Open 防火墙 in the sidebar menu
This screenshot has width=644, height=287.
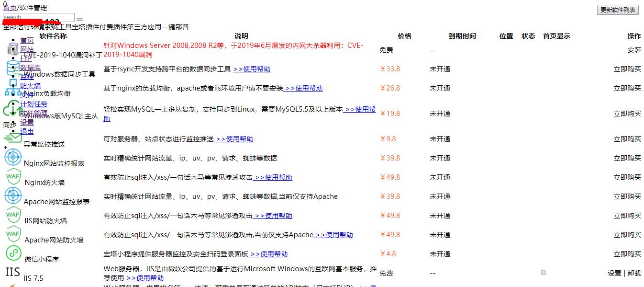pos(30,86)
